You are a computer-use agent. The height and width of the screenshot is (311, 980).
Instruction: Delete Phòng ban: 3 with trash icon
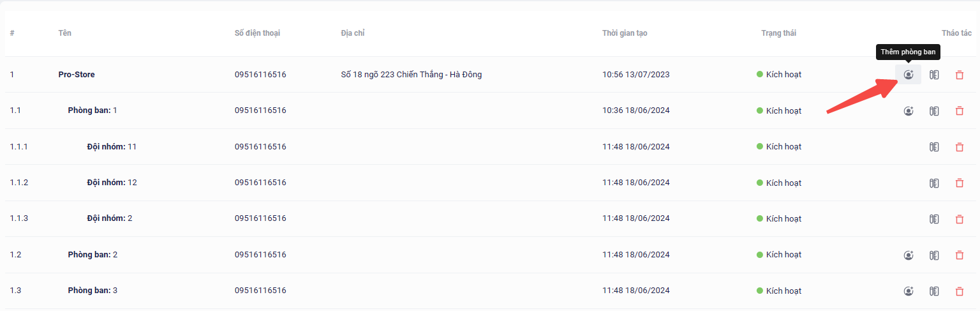[x=959, y=291]
